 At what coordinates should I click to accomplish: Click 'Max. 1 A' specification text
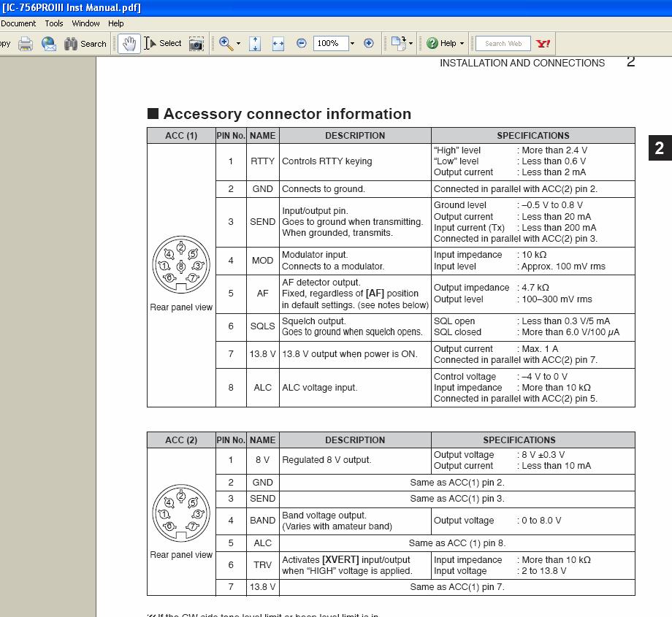click(x=540, y=349)
